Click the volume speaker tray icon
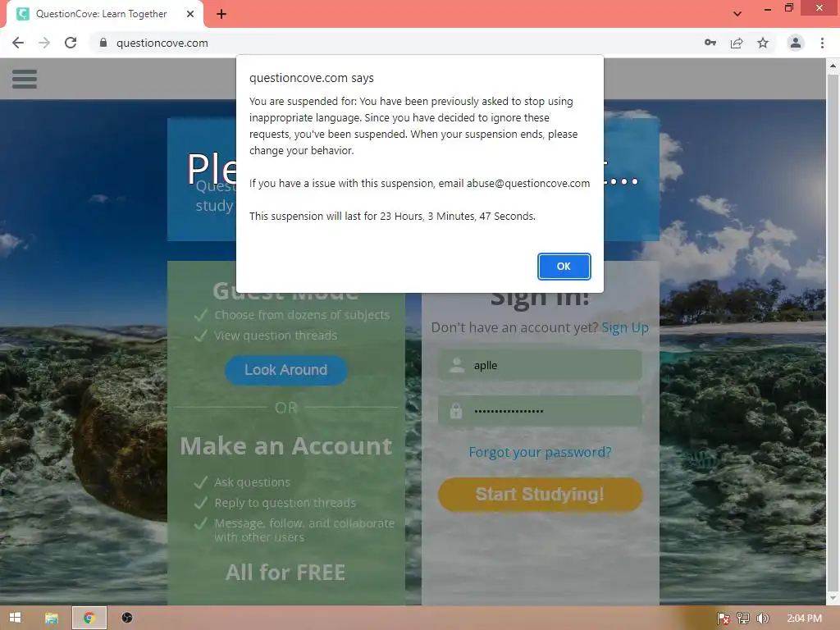The width and height of the screenshot is (840, 630). [x=762, y=619]
